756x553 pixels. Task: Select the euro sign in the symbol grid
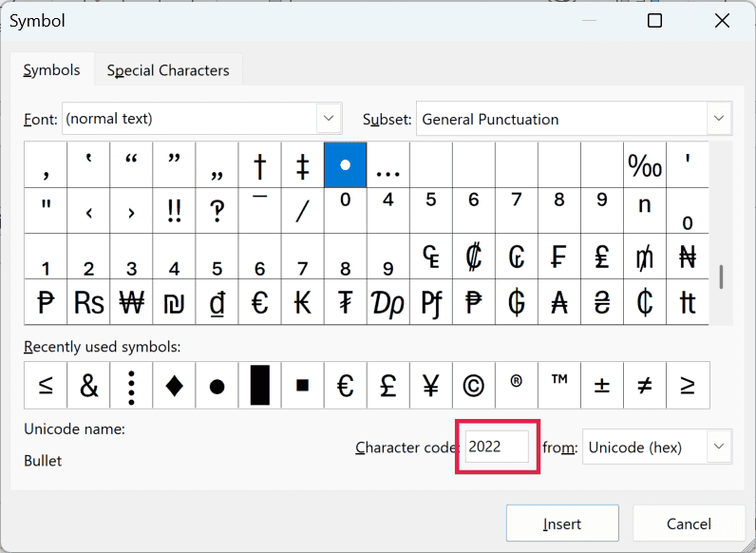pyautogui.click(x=260, y=302)
